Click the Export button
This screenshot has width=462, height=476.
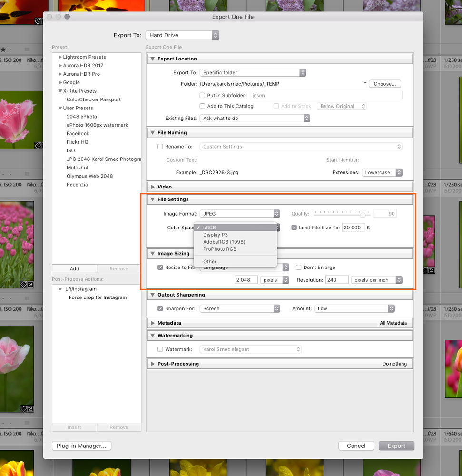click(x=396, y=446)
